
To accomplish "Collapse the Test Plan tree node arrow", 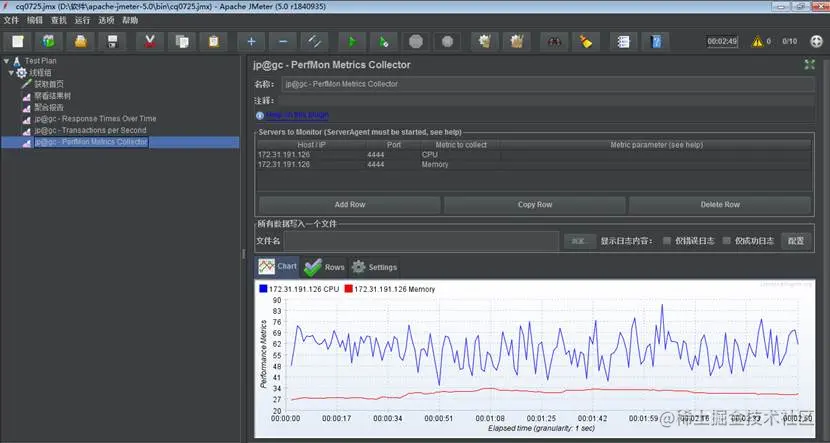I will click(x=6, y=61).
